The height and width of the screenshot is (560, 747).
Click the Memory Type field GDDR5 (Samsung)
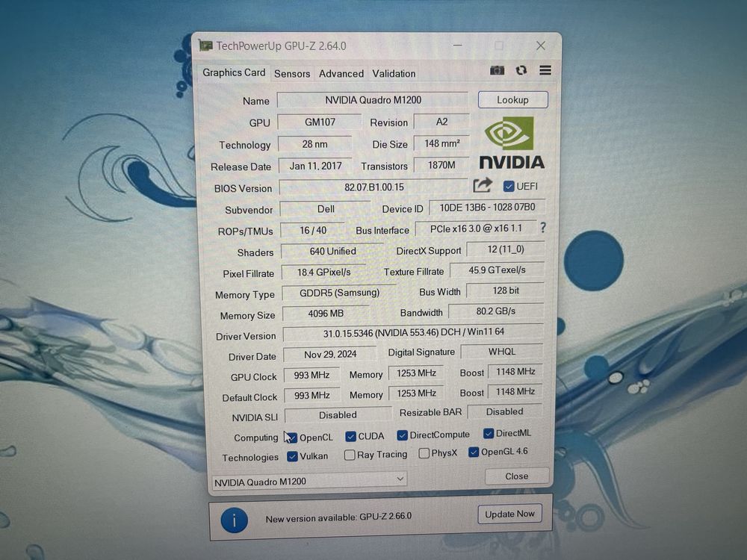pyautogui.click(x=339, y=293)
